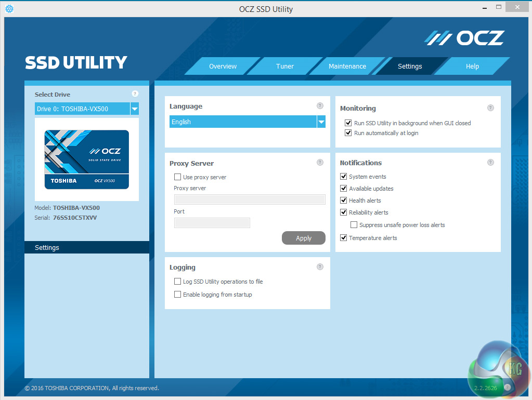Uncheck Available updates notifications
532x400 pixels.
pyautogui.click(x=344, y=188)
